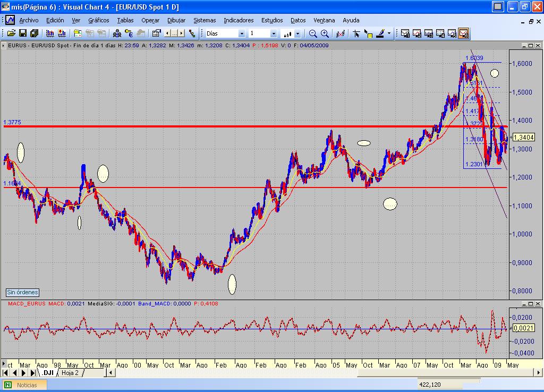Click the zoom out magnifier icon

coord(313,33)
